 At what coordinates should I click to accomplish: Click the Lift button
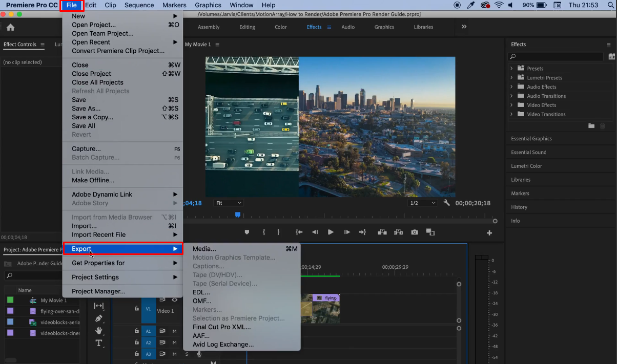coord(382,232)
